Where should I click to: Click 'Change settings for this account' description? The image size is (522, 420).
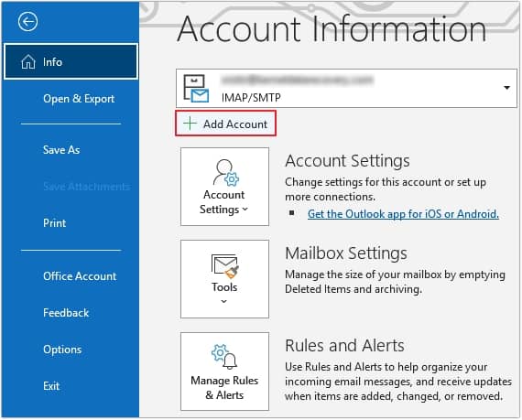coord(386,189)
